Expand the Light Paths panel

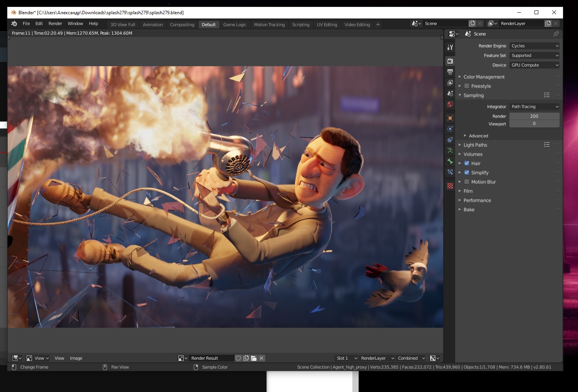click(x=475, y=145)
